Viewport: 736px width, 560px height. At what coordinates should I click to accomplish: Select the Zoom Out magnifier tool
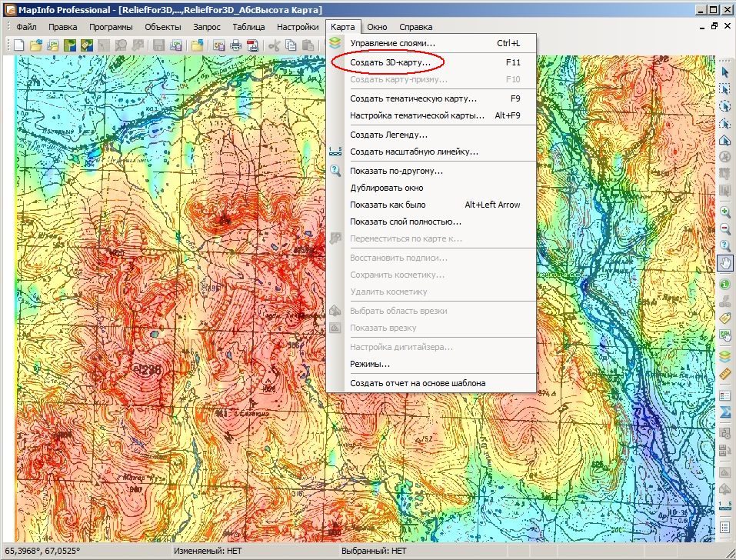[x=724, y=228]
